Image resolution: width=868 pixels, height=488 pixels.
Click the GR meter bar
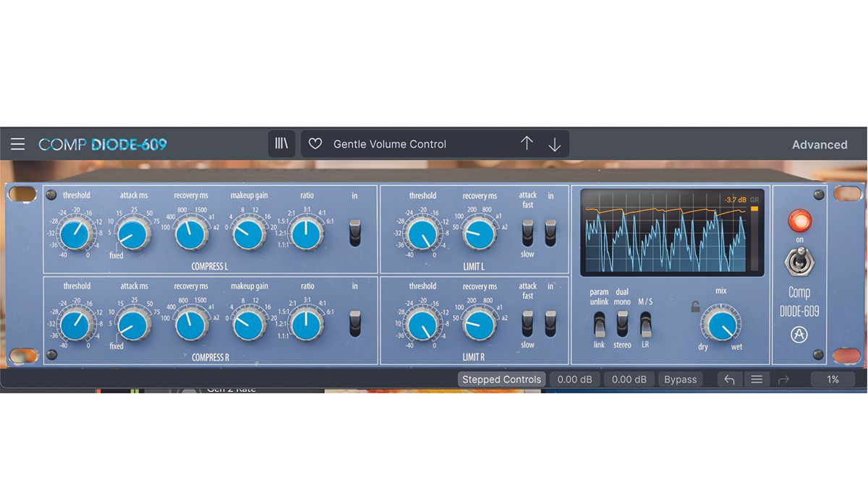[755, 239]
